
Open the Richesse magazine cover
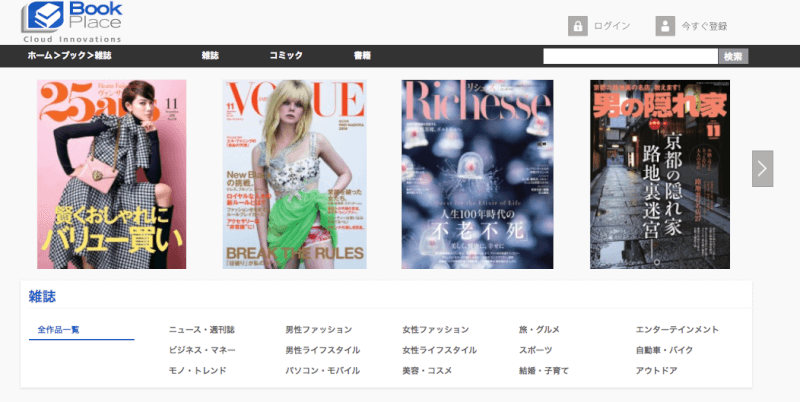point(477,174)
